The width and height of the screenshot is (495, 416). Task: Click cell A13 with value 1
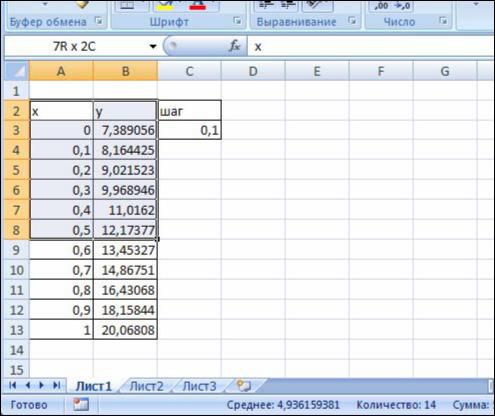coord(61,330)
